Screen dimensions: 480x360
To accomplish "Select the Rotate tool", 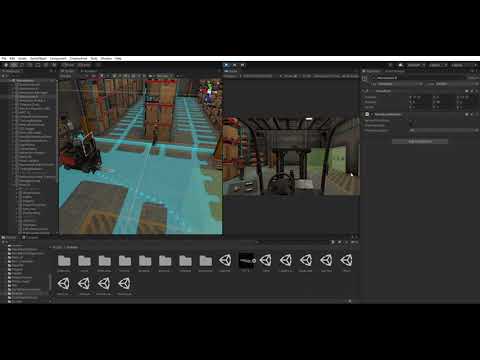I will coord(22,65).
